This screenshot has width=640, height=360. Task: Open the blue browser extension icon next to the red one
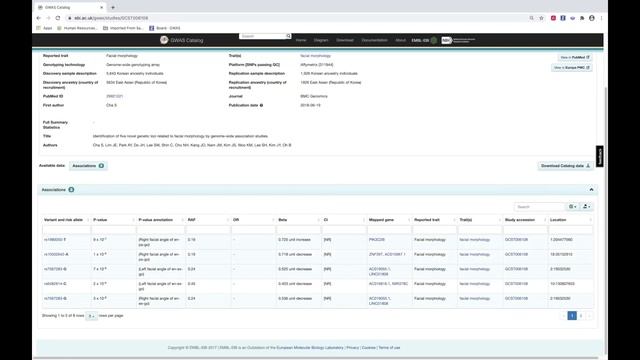pyautogui.click(x=563, y=18)
